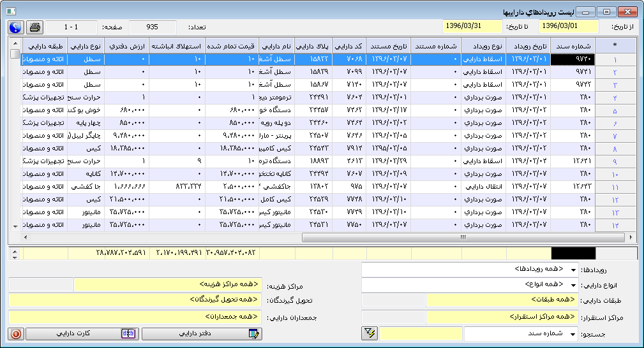Open the جستجو search-field dropdown (شماره سند)
Image resolution: width=644 pixels, height=348 pixels.
(x=573, y=333)
